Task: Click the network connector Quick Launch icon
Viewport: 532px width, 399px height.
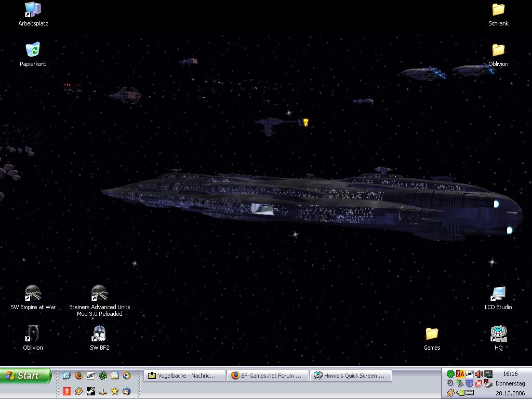Action: point(103,392)
